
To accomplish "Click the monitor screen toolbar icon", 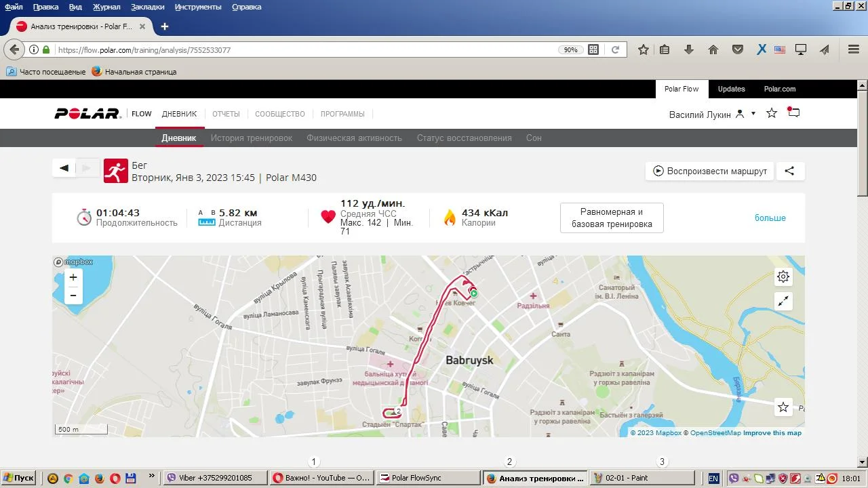I will pyautogui.click(x=801, y=49).
